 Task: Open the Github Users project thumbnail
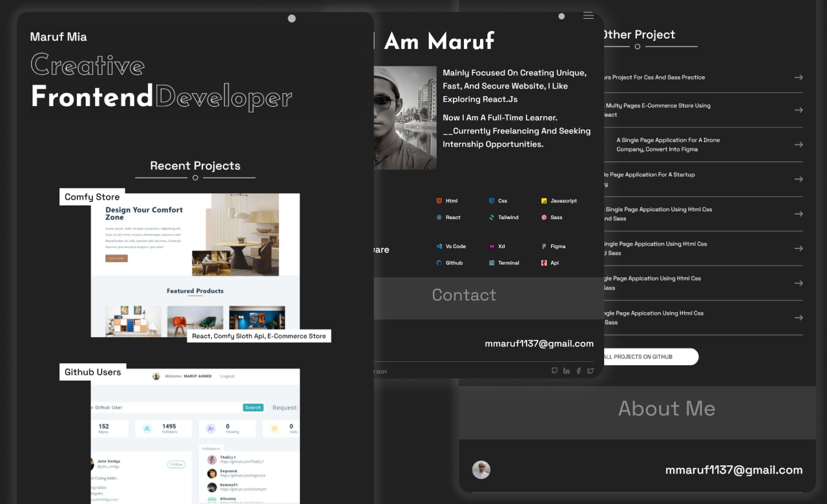195,436
